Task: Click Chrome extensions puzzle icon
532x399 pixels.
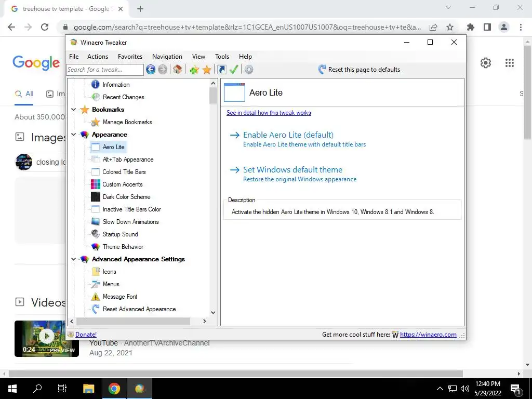Action: point(470,27)
